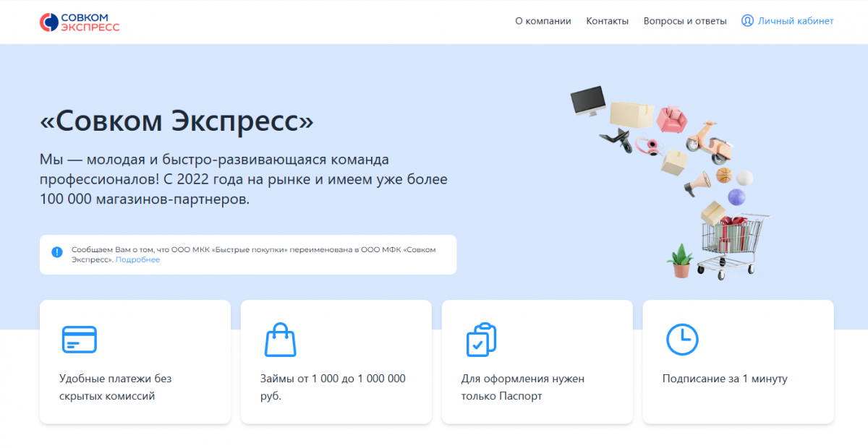Click the user profile icon in header
The width and height of the screenshot is (868, 448).
747,21
